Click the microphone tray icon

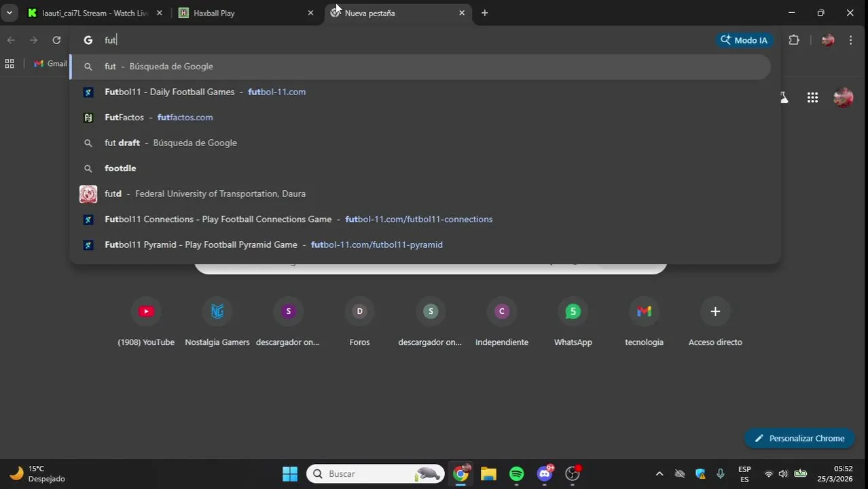click(721, 473)
